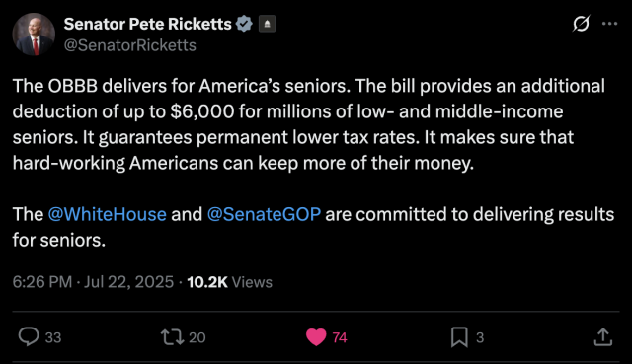Viewport: 632px width, 364px height.
Task: View the 10.2K Views analytics
Action: [x=230, y=282]
